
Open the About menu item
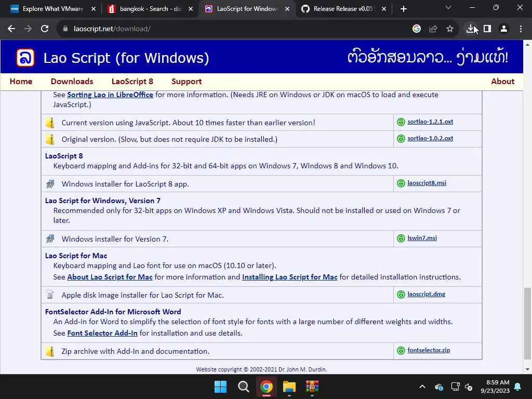[502, 82]
